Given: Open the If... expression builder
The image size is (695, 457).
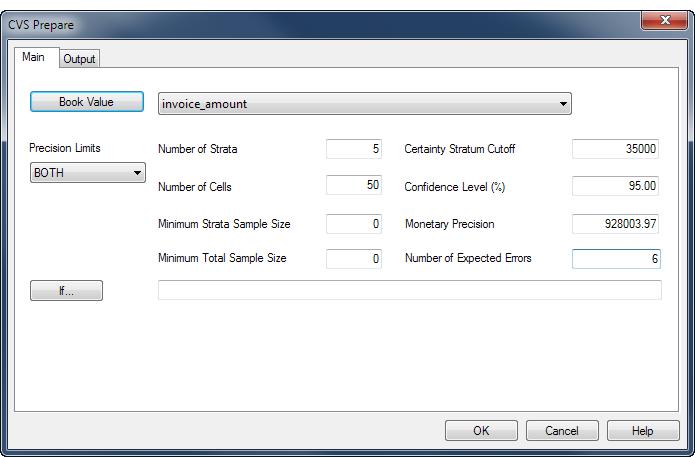Looking at the screenshot, I should point(66,290).
